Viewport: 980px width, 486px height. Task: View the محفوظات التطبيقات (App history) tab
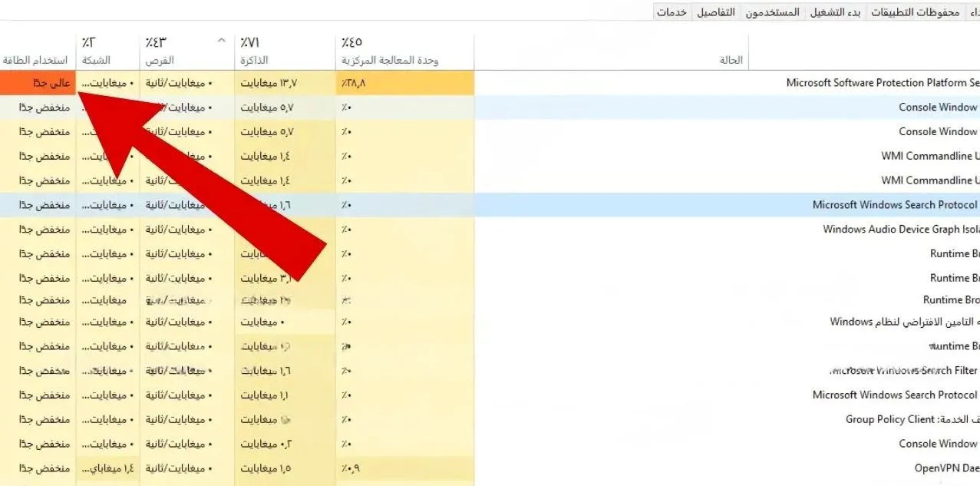click(915, 12)
